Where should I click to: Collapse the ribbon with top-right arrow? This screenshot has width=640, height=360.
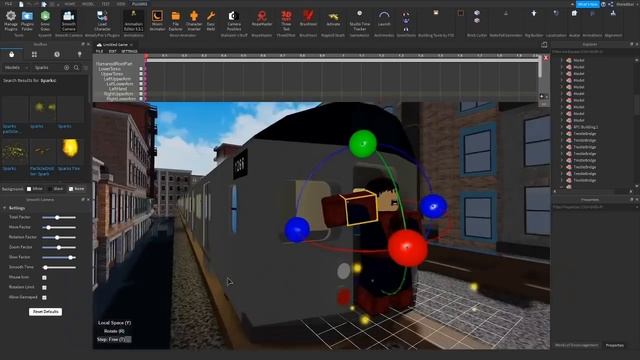pyautogui.click(x=572, y=4)
